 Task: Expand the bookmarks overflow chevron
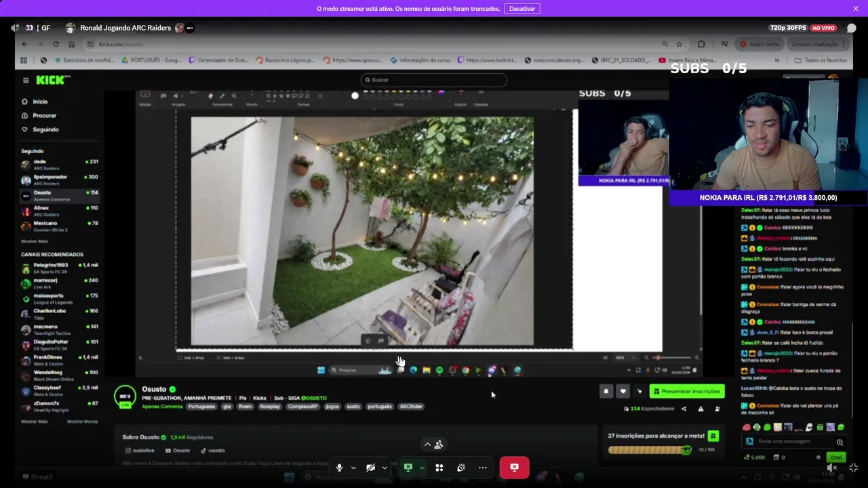tap(776, 60)
